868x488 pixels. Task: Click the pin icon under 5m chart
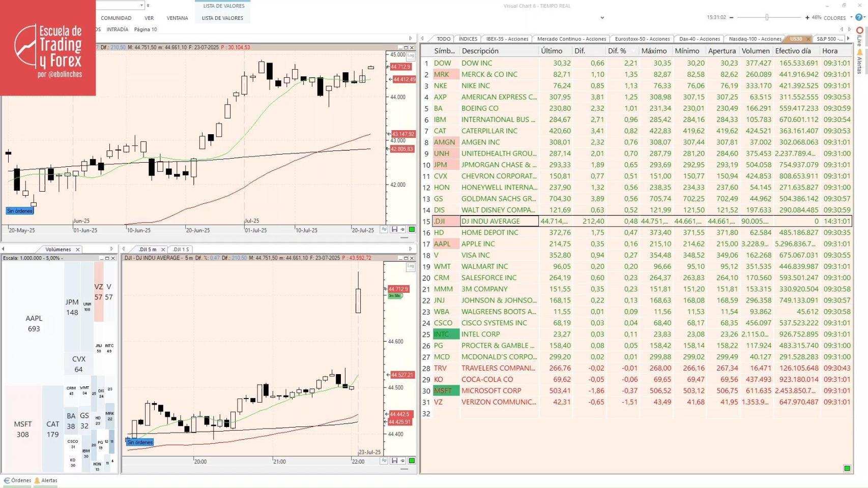[402, 461]
